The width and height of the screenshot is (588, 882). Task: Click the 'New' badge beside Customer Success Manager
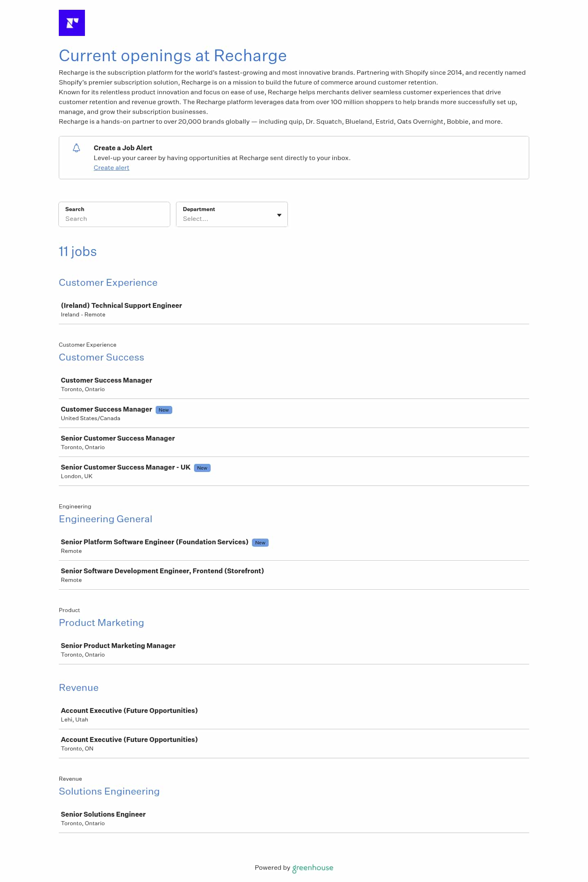point(163,410)
